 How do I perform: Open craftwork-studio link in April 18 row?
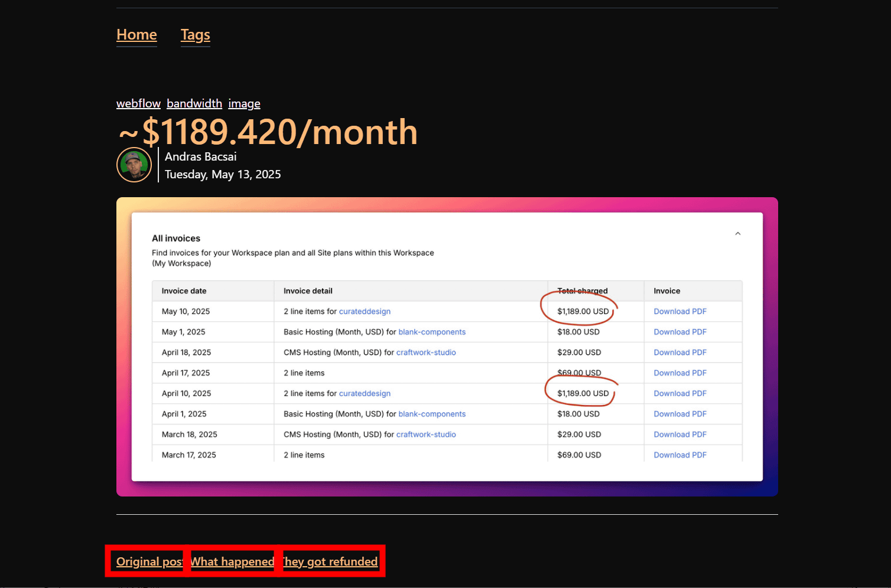click(426, 352)
